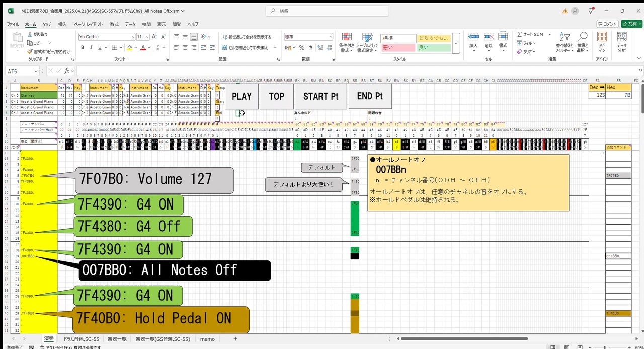Decrease indent icon
The width and height of the screenshot is (644, 349).
[204, 48]
